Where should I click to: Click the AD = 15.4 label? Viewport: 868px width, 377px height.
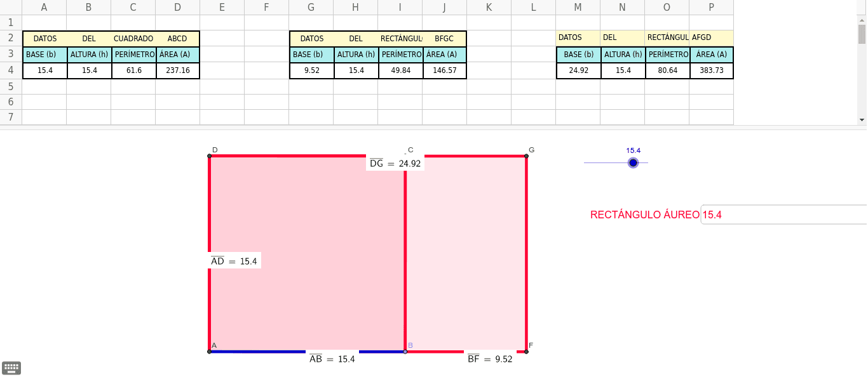pos(234,261)
